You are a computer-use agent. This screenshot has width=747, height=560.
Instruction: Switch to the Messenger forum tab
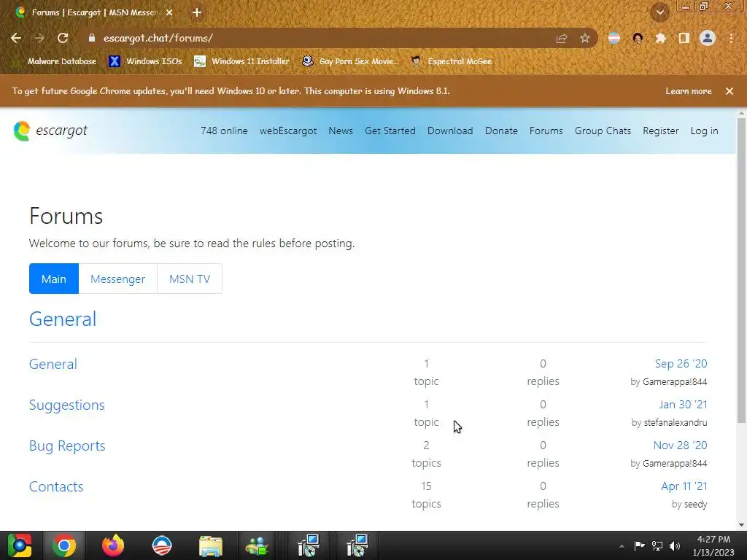click(117, 279)
